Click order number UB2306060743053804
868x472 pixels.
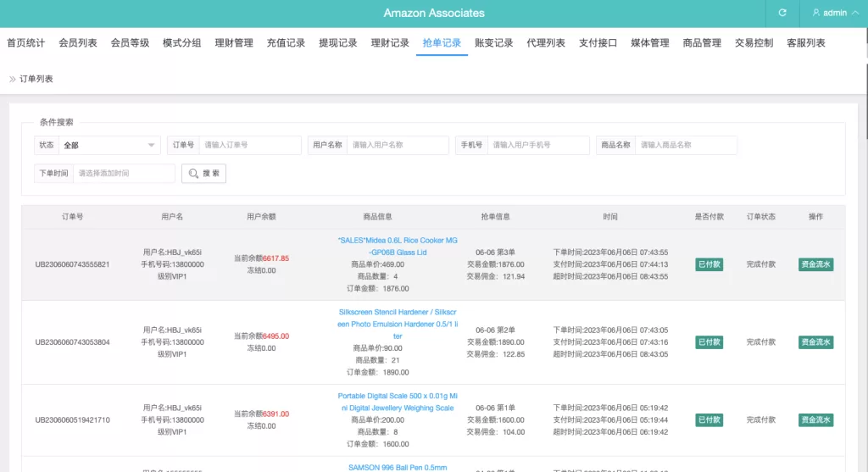pos(73,342)
